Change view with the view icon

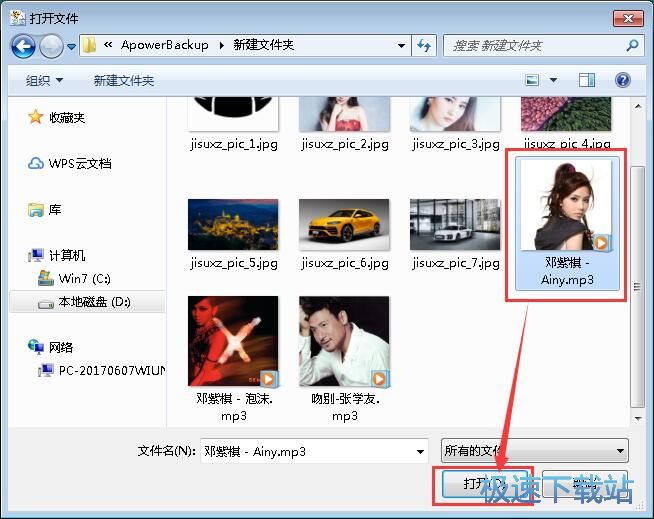point(532,80)
